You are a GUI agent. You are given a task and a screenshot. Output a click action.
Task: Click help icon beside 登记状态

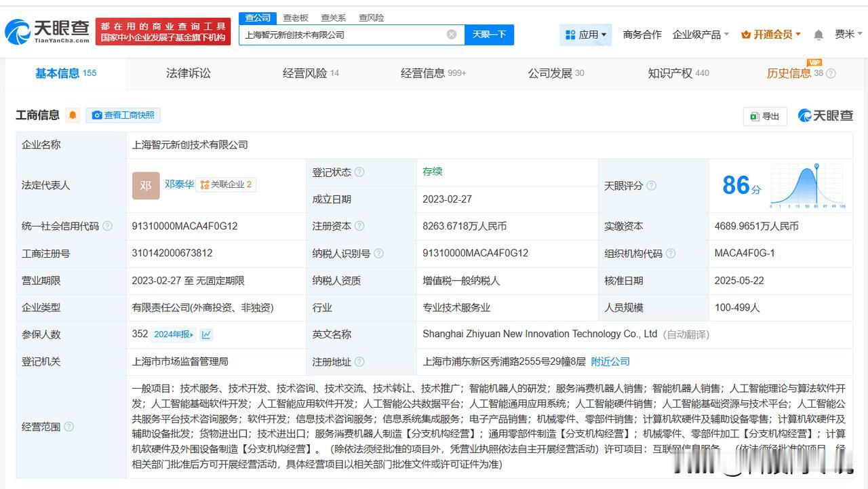pos(359,172)
